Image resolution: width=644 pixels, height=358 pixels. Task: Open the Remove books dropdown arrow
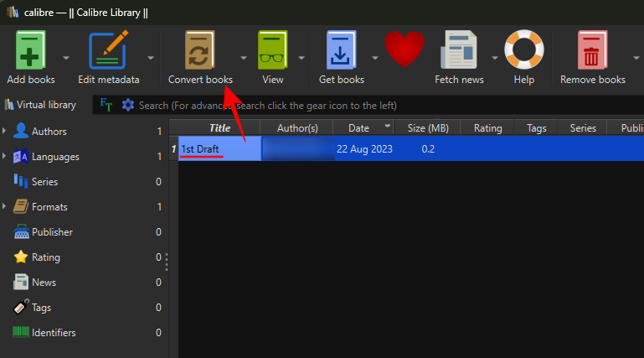pos(636,58)
